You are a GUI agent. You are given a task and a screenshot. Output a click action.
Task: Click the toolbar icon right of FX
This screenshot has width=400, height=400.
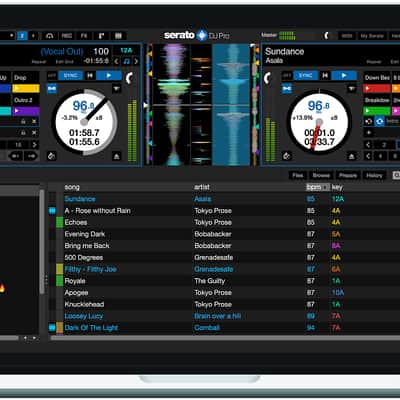tap(101, 36)
